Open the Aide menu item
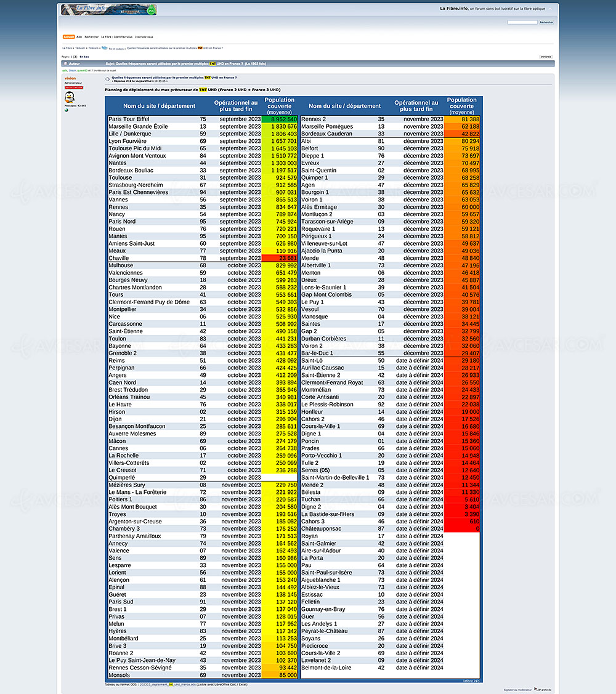Screen dimensions: 616x694 [79, 37]
